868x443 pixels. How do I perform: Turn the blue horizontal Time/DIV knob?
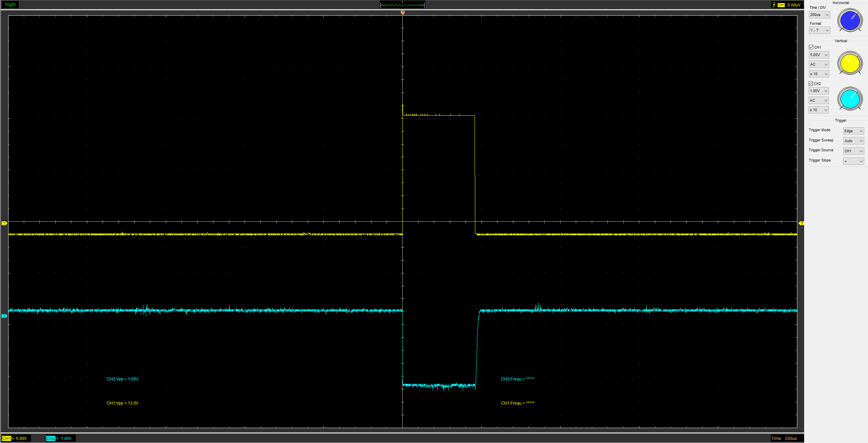point(850,20)
